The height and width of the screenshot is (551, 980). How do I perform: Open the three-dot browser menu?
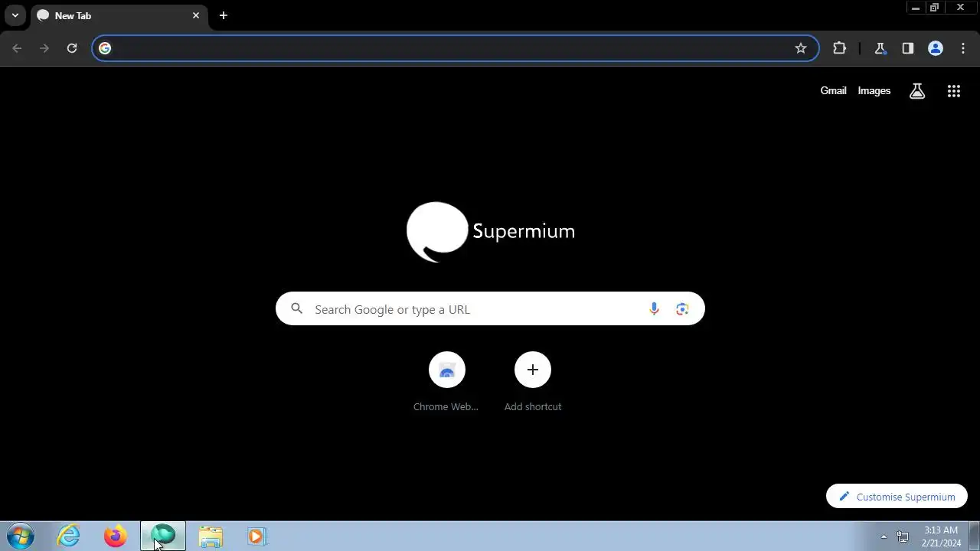point(963,48)
